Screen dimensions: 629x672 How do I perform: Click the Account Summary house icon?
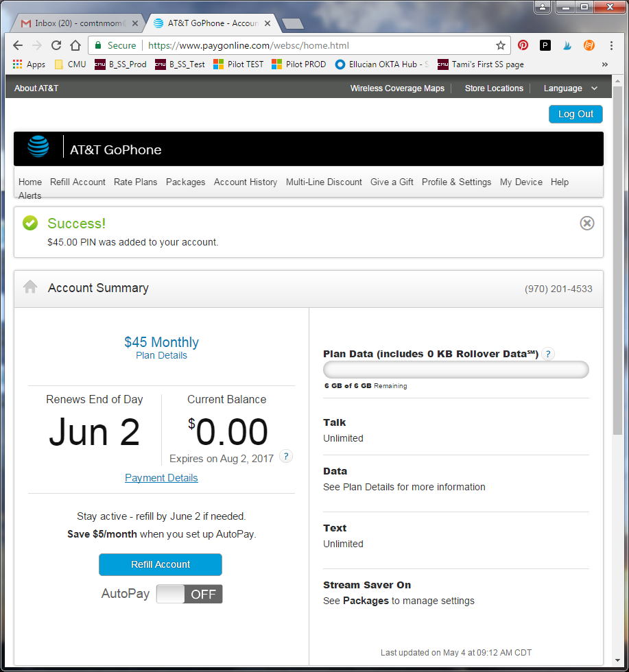click(30, 287)
